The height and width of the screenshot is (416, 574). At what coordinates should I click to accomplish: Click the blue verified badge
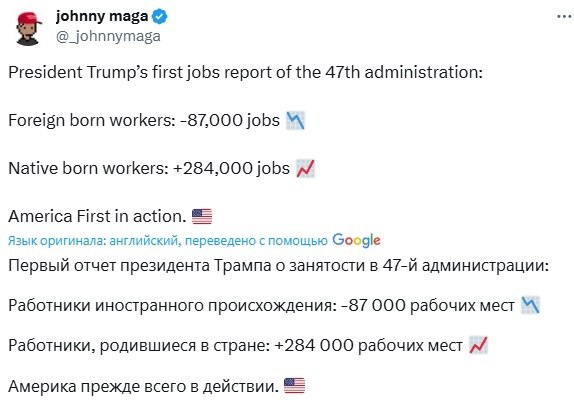160,17
